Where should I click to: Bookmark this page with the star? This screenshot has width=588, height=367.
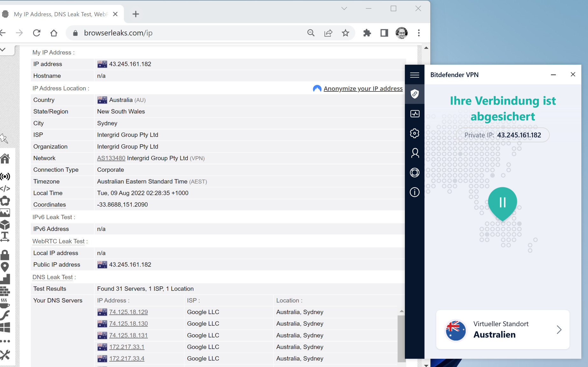pyautogui.click(x=345, y=33)
